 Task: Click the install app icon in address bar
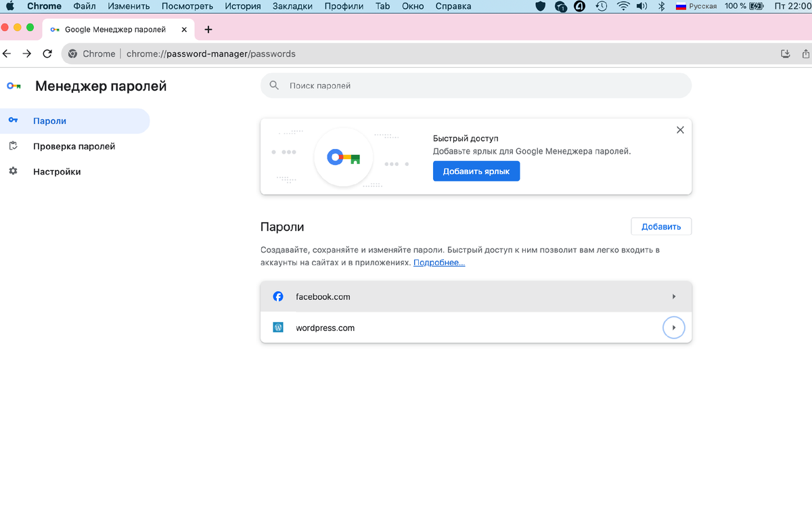coord(786,53)
